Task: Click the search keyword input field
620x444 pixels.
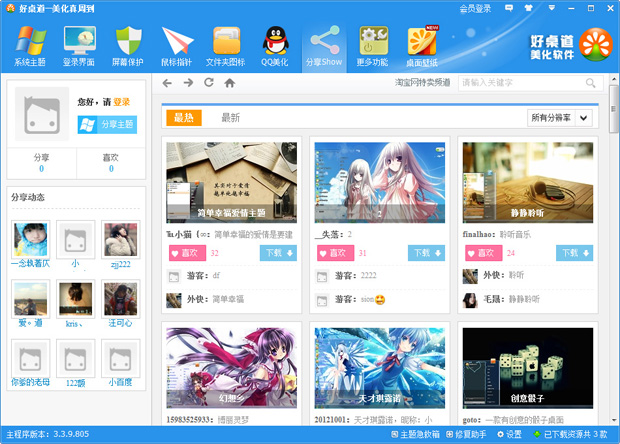Action: click(522, 83)
